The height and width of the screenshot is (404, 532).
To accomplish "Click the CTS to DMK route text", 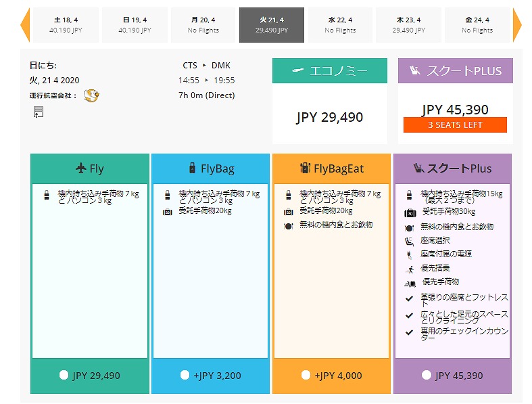I will pos(207,65).
